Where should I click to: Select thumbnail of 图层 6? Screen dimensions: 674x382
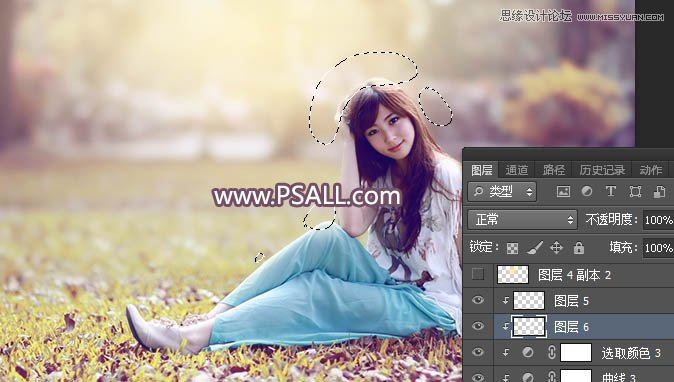coord(529,327)
